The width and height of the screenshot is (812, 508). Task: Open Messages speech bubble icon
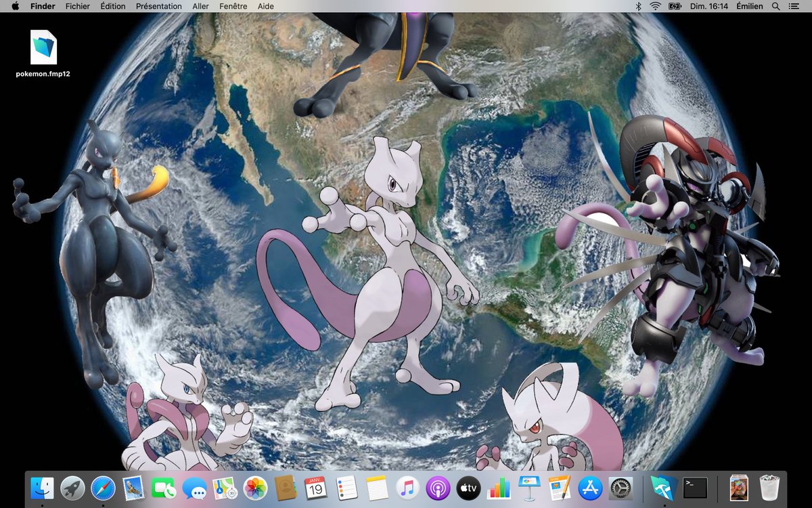click(x=195, y=488)
